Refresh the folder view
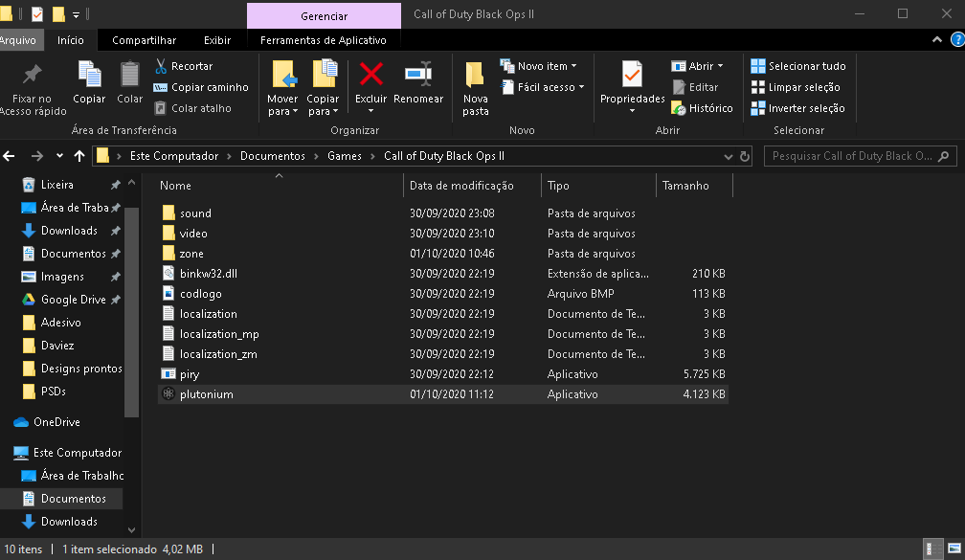Screen dimensions: 965x560 coord(745,156)
